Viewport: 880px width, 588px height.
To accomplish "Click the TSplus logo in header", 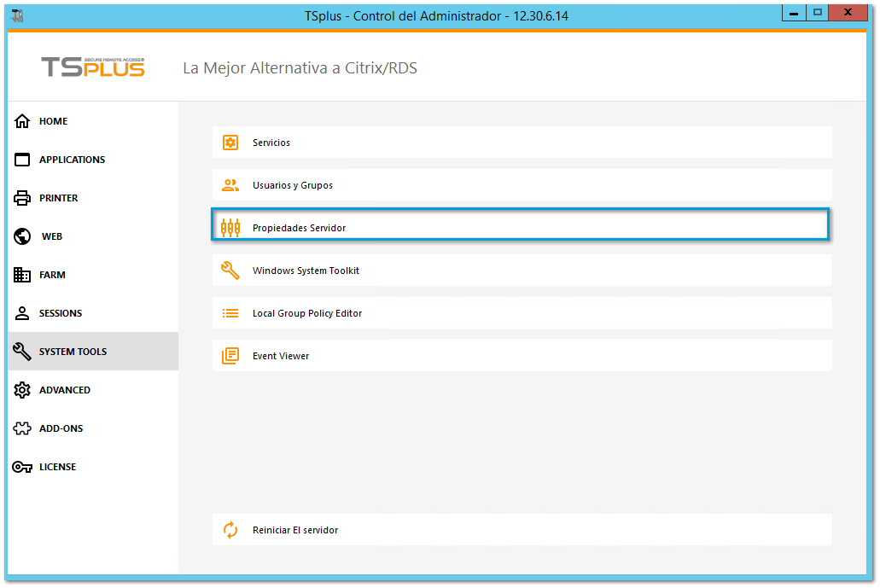I will pos(93,67).
